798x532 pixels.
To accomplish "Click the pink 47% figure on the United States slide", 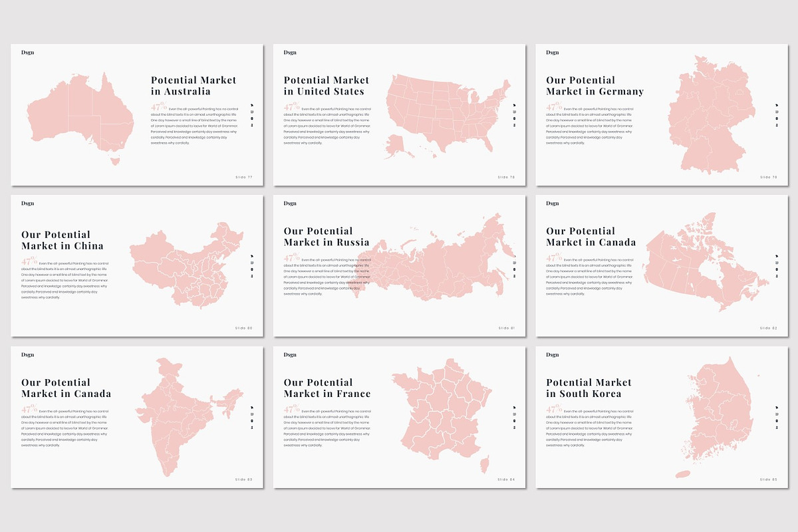I will [291, 107].
